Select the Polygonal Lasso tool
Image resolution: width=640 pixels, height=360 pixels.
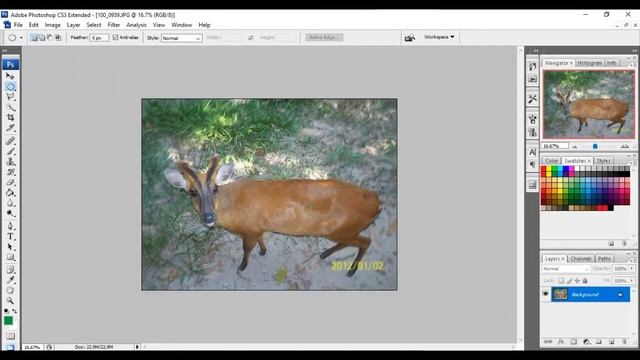coord(10,97)
